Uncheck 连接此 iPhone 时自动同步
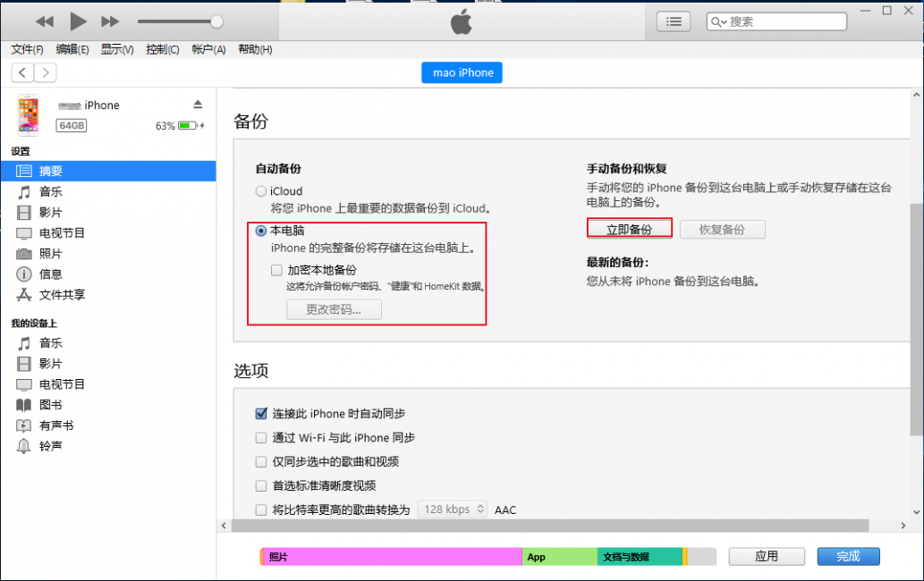Viewport: 924px width, 581px height. (x=261, y=414)
